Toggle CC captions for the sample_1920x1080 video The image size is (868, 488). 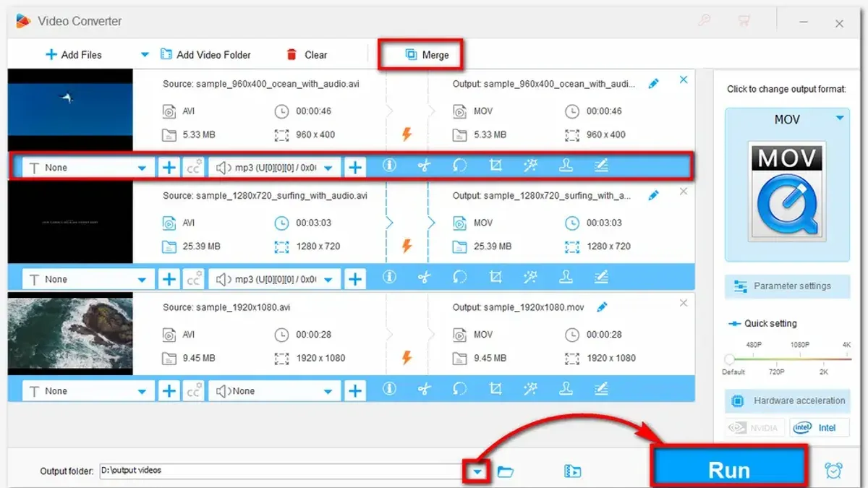click(193, 391)
